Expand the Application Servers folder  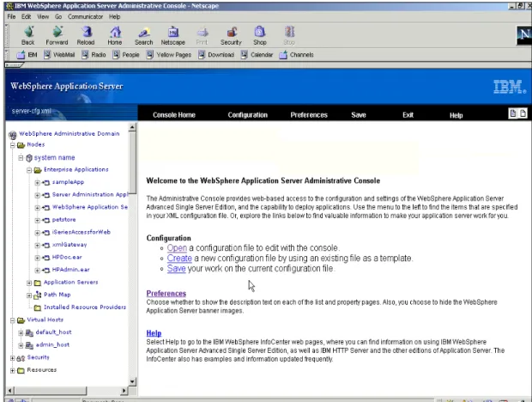pos(29,283)
